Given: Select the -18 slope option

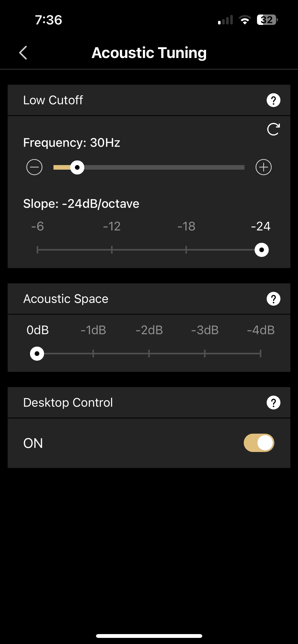Looking at the screenshot, I should [186, 250].
